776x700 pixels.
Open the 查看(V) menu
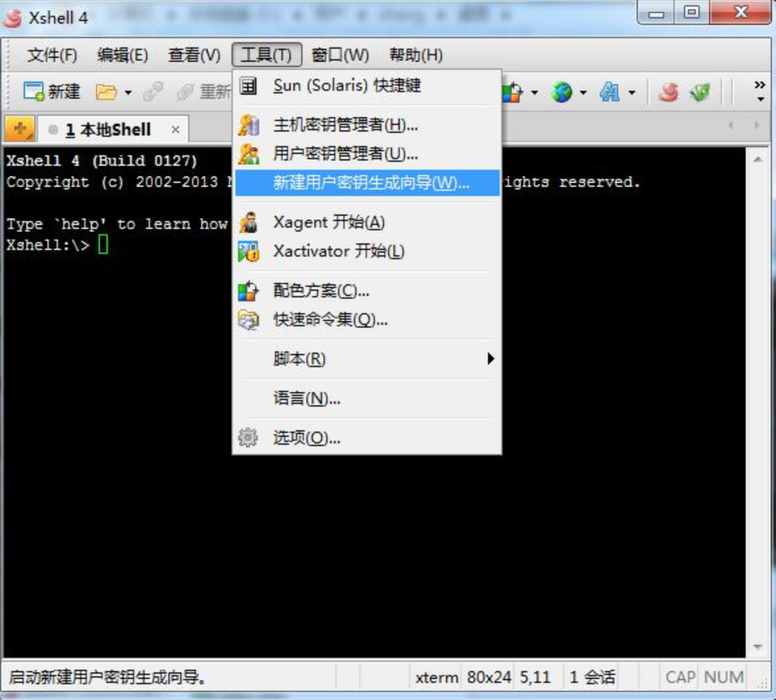[194, 55]
